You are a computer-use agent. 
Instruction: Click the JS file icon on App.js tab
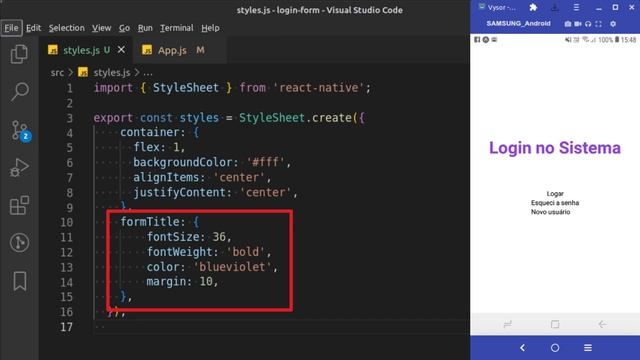pos(147,50)
